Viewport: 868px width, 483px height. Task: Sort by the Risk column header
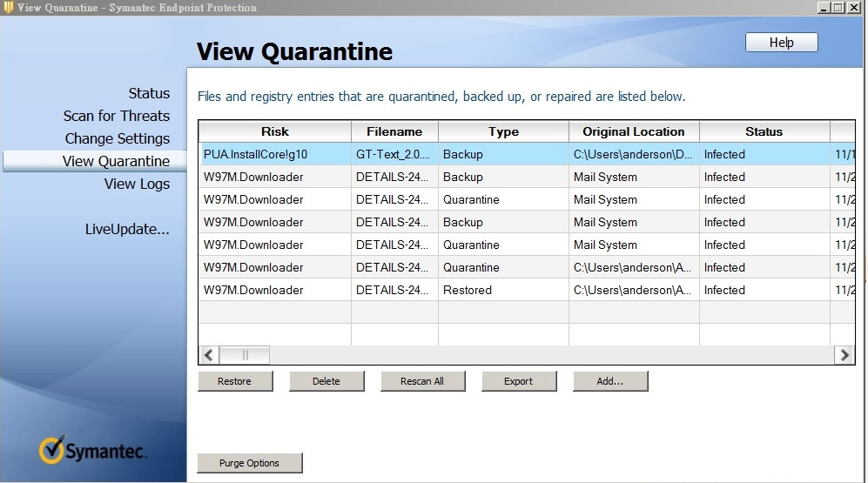[x=274, y=131]
